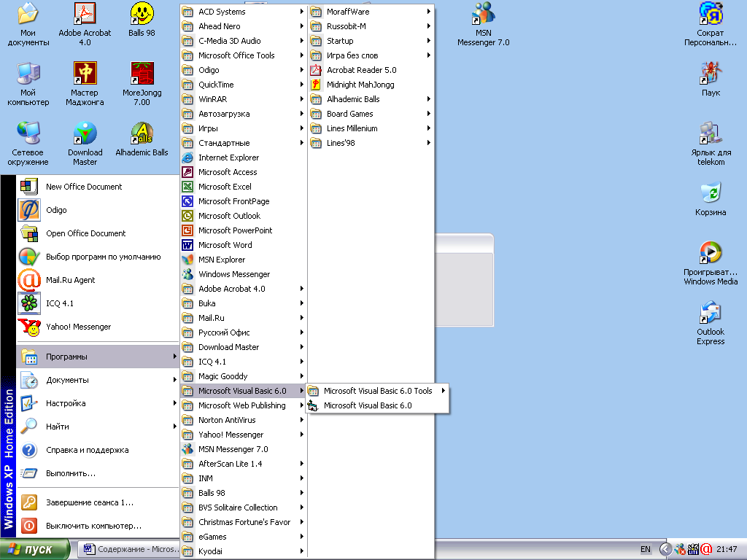Image resolution: width=747 pixels, height=560 pixels.
Task: Open the Найти search menu item
Action: (98, 427)
